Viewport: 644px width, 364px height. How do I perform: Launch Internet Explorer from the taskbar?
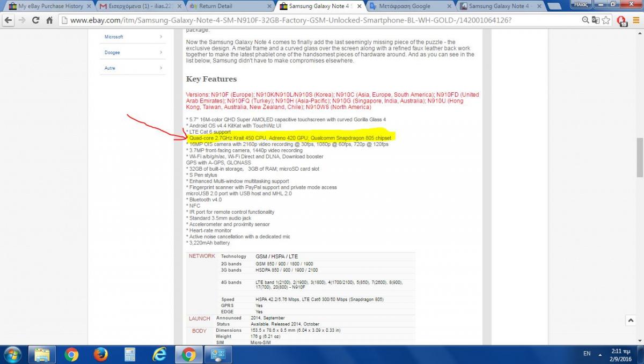point(159,354)
